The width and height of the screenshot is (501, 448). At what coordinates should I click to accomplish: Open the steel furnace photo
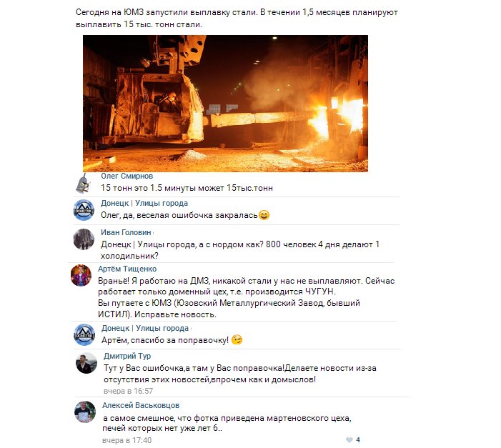point(225,104)
